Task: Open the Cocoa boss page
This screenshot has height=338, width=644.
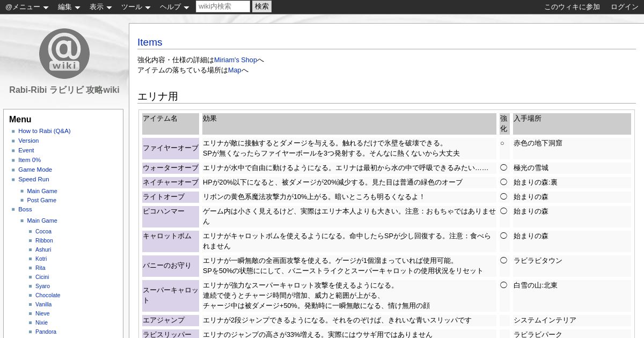Action: (43, 231)
